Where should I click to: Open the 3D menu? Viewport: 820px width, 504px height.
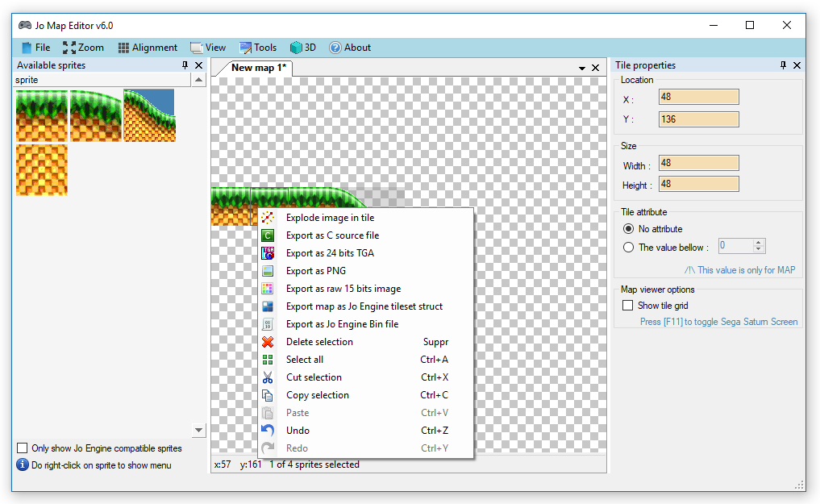click(x=303, y=48)
